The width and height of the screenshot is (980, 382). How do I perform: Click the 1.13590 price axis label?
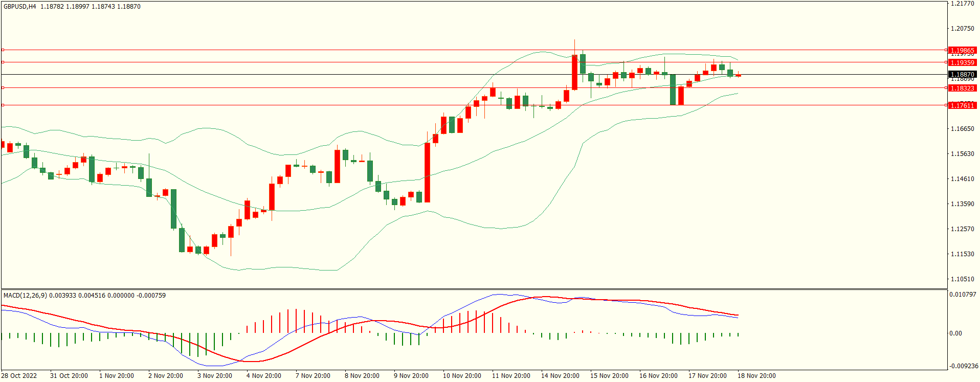tap(962, 204)
